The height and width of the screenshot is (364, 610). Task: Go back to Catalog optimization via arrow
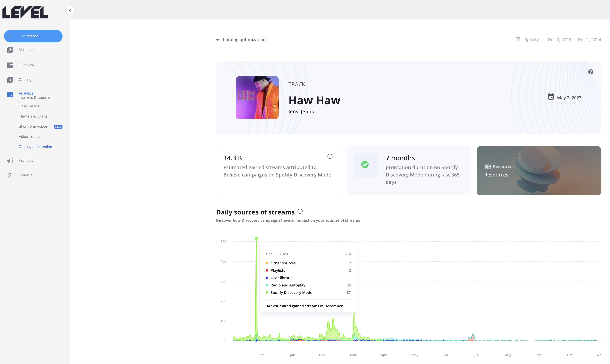218,40
